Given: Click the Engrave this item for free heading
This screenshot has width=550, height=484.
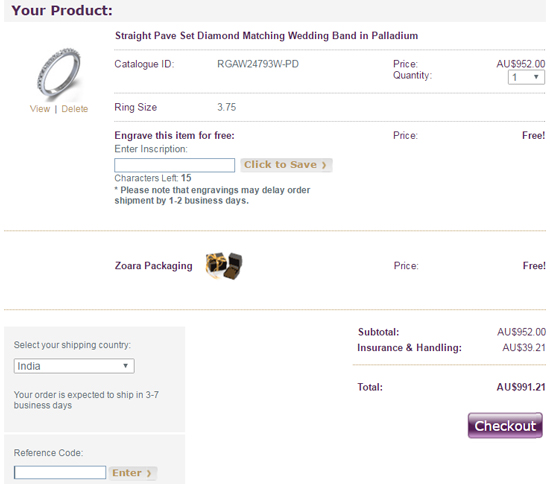Looking at the screenshot, I should (x=174, y=135).
